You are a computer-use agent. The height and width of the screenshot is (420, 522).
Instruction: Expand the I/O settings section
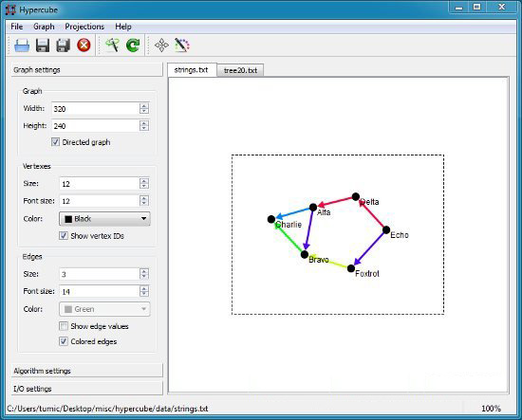point(87,389)
